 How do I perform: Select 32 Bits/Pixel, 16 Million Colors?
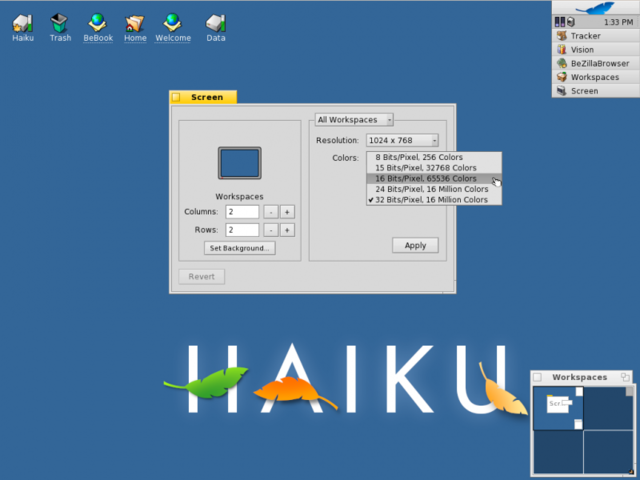click(x=434, y=200)
